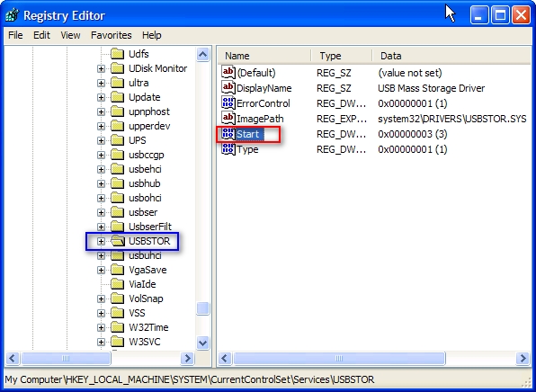This screenshot has width=536, height=392.
Task: Click the upperdev folder icon
Action: click(117, 126)
